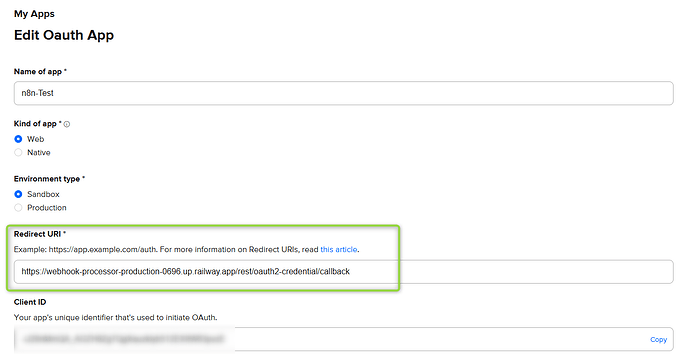Viewport: 690px width, 363px height.
Task: Click the empty area of Client ID field
Action: [440, 339]
